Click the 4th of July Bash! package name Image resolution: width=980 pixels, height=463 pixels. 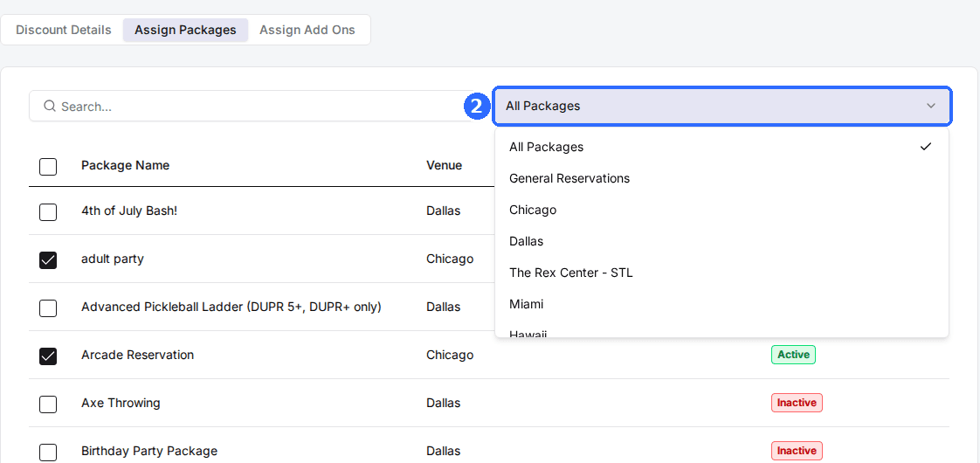click(129, 211)
